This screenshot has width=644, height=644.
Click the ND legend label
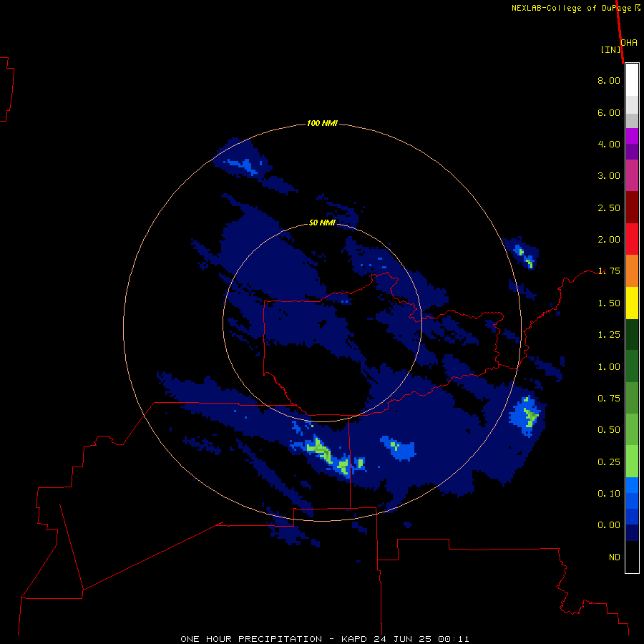615,557
